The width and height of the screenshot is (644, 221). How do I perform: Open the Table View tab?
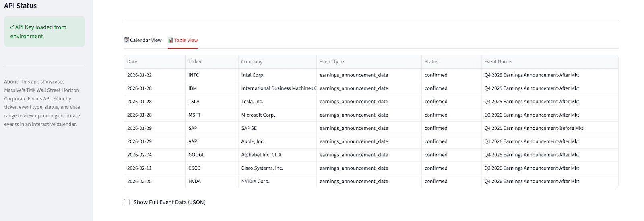point(183,40)
